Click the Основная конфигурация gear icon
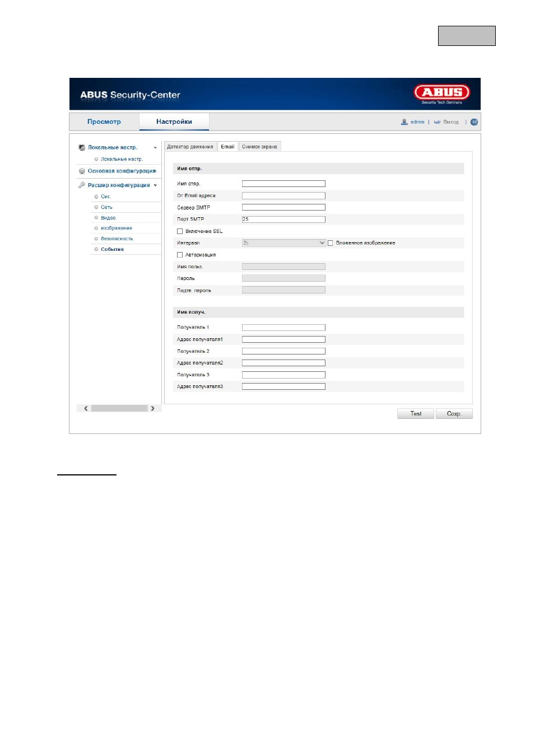Image resolution: width=535 pixels, height=756 pixels. click(x=82, y=171)
